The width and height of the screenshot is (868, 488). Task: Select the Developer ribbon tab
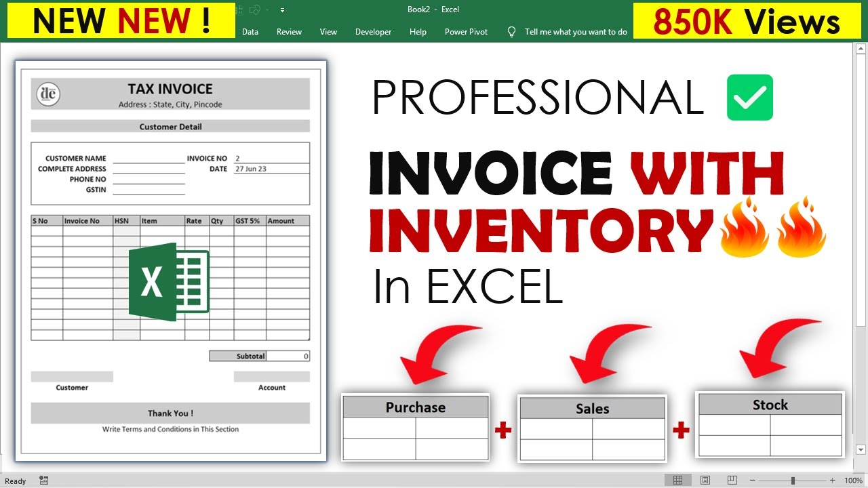tap(374, 32)
